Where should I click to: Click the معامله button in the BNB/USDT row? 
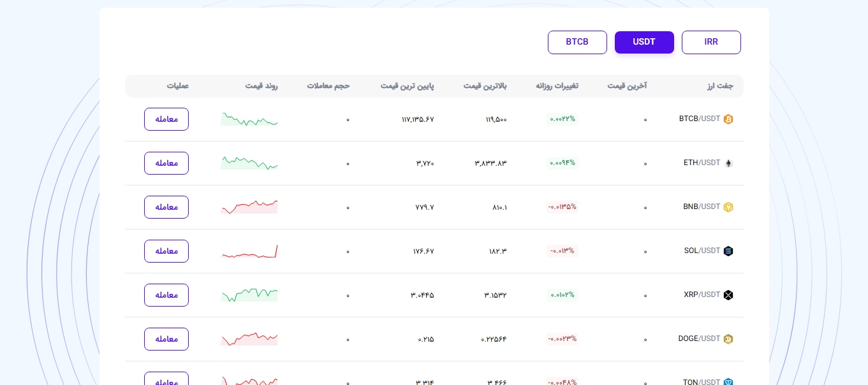coord(166,207)
